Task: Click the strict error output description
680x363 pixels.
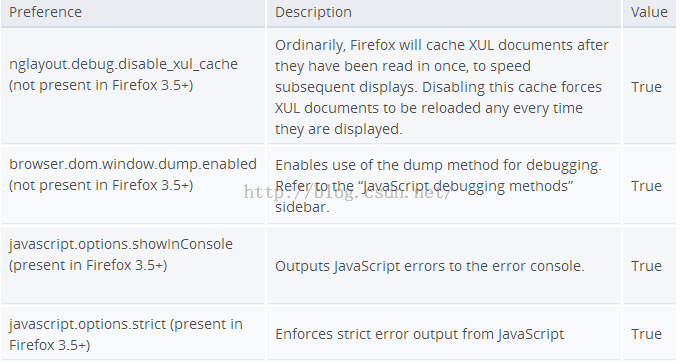Action: (419, 334)
